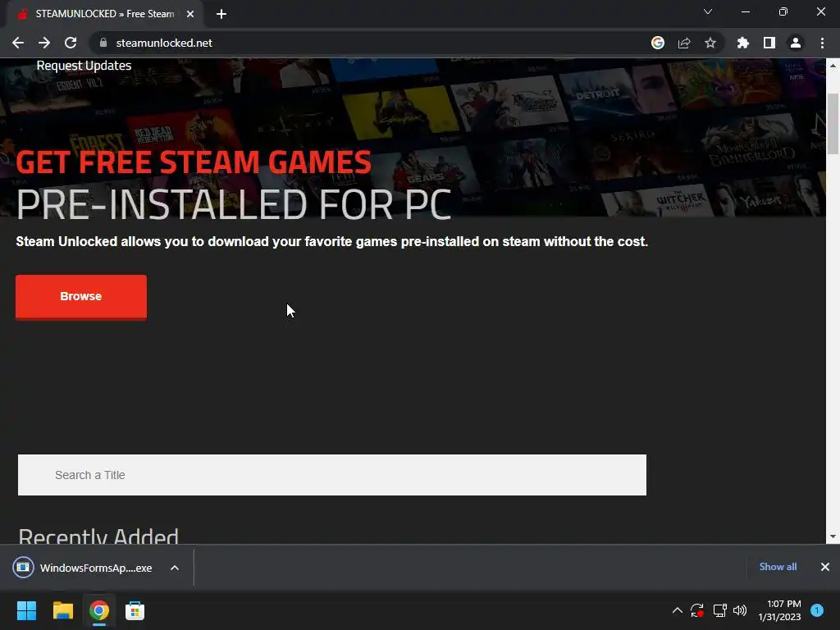Click the Recently Added heading
Screen dimensions: 840x630
point(98,536)
